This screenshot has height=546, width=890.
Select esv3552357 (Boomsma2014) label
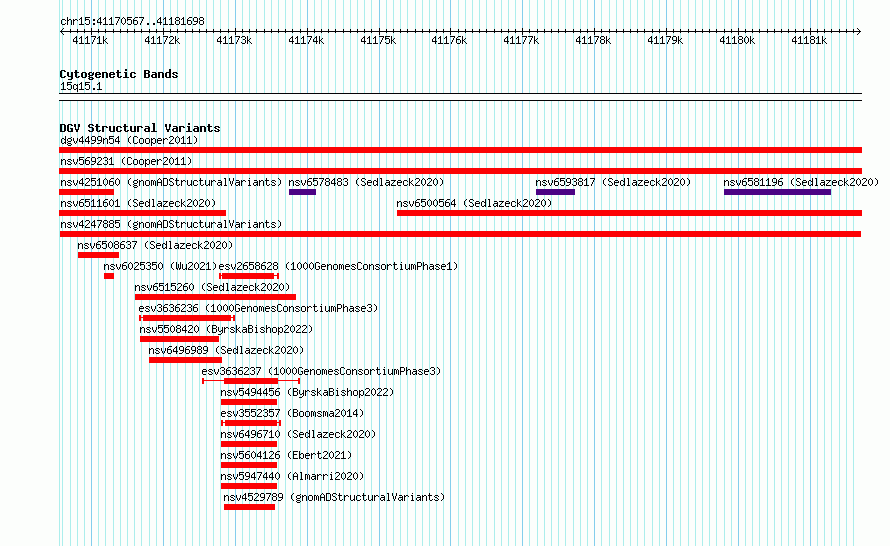point(292,413)
